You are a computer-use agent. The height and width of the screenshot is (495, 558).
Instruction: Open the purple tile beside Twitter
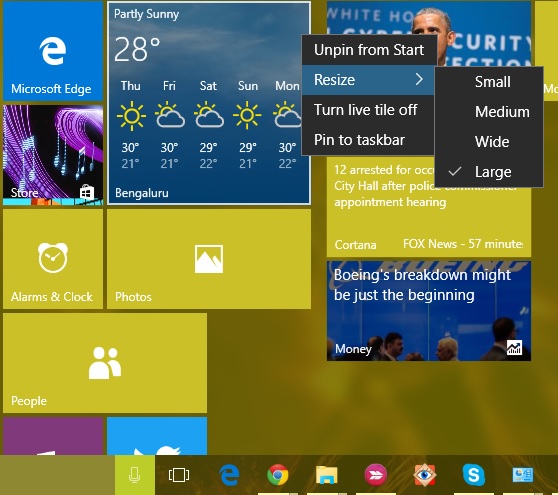53,436
